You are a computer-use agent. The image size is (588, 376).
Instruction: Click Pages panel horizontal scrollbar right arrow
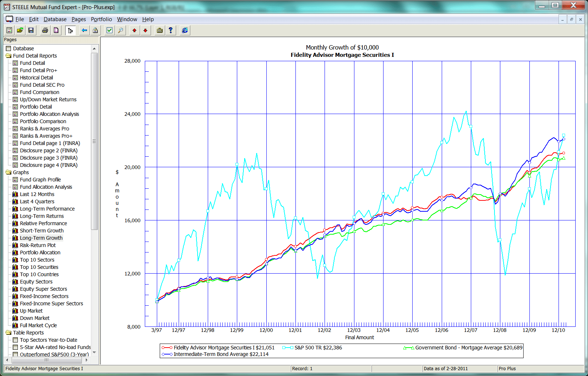point(87,360)
